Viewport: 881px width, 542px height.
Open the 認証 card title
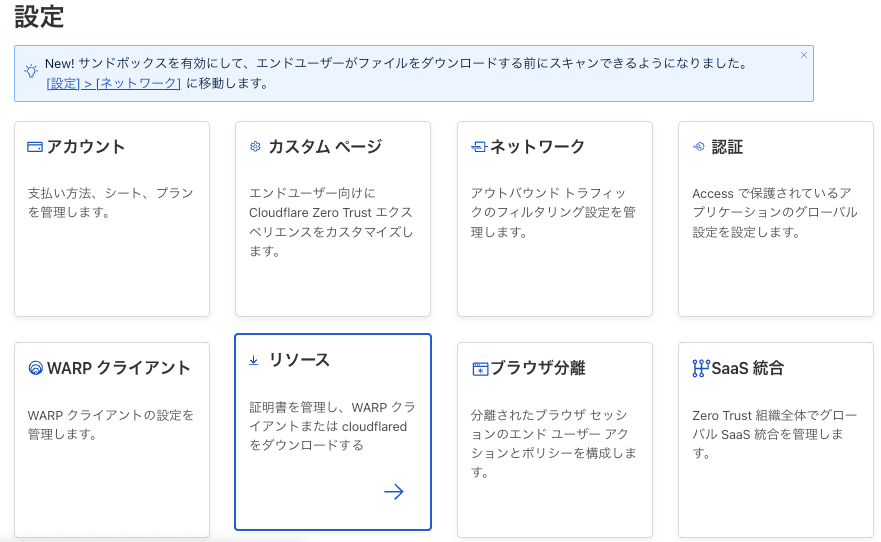pyautogui.click(x=727, y=147)
